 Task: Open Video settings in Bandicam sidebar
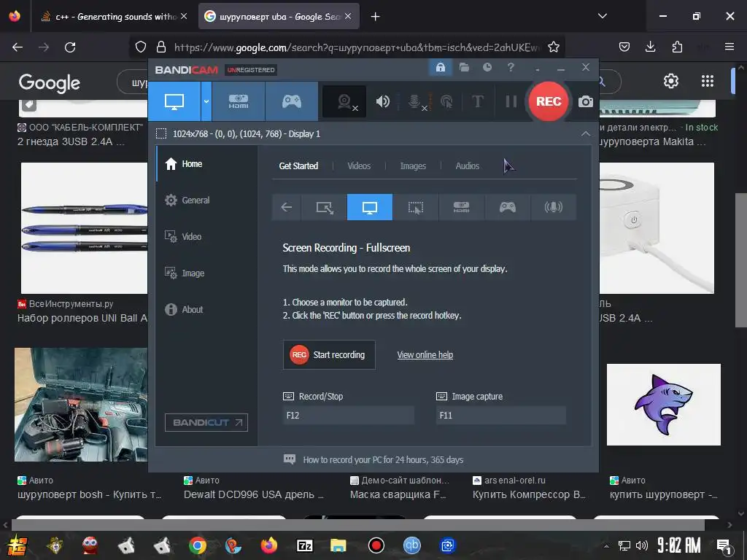point(207,237)
